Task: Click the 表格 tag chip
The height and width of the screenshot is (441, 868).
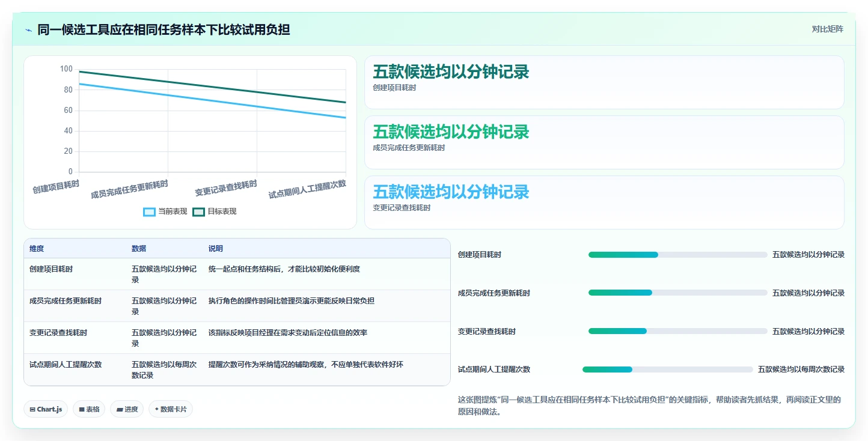Action: point(89,409)
